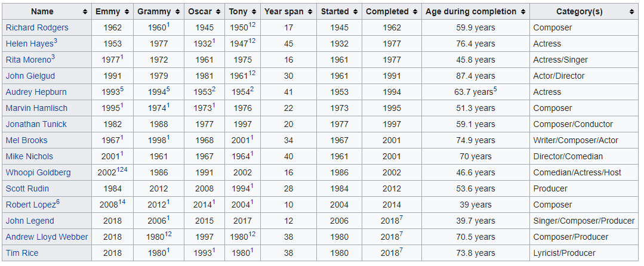
Task: Open the Richard Rodgers link
Action: (37, 27)
